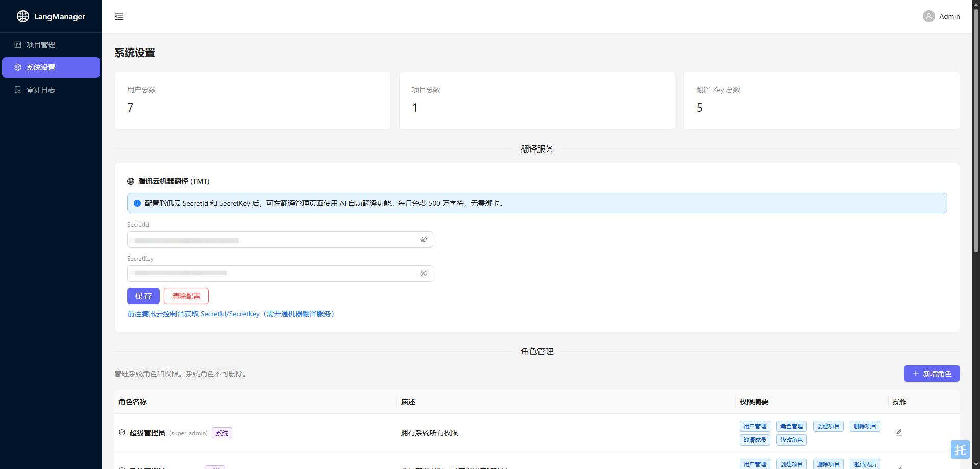980x469 pixels.
Task: Click the scrollbar down arrow
Action: point(976,464)
